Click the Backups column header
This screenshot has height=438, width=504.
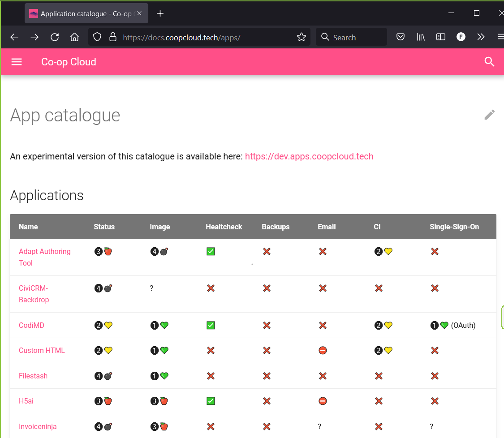[x=276, y=227]
